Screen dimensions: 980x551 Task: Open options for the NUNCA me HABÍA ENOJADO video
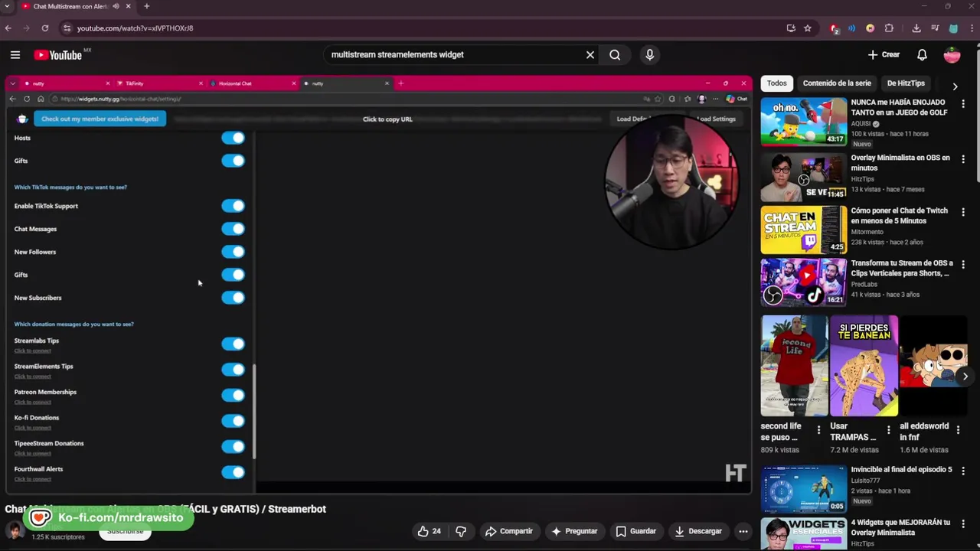point(963,103)
